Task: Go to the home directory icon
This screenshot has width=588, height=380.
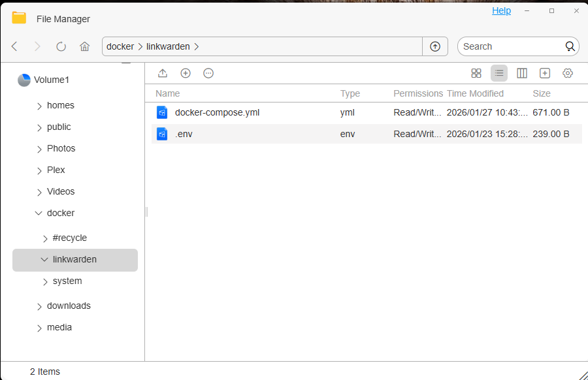Action: click(x=85, y=46)
